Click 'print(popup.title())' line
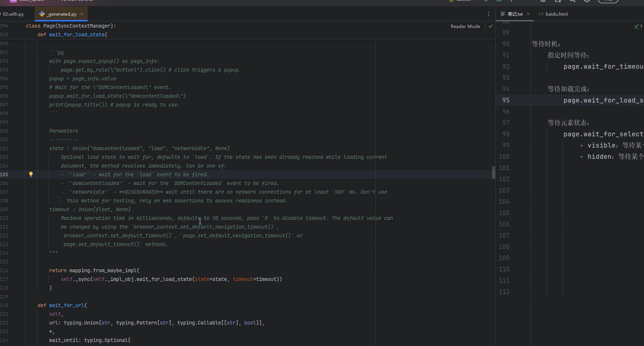Viewport: 644px width, 346px height. [x=114, y=105]
